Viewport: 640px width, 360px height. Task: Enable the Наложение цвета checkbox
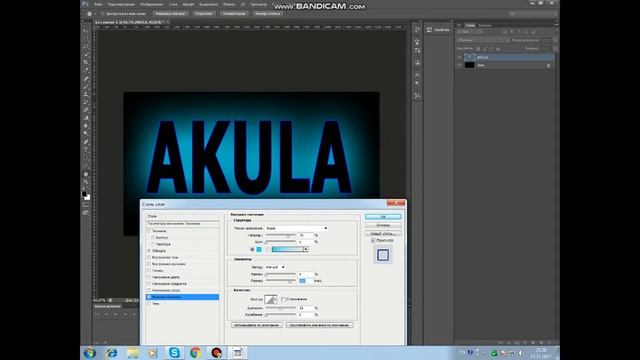149,277
